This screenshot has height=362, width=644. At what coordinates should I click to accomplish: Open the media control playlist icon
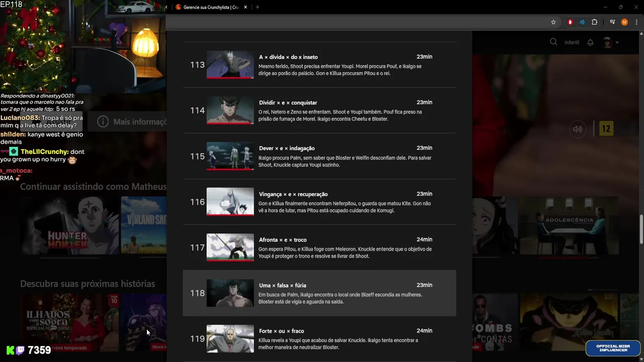(612, 22)
